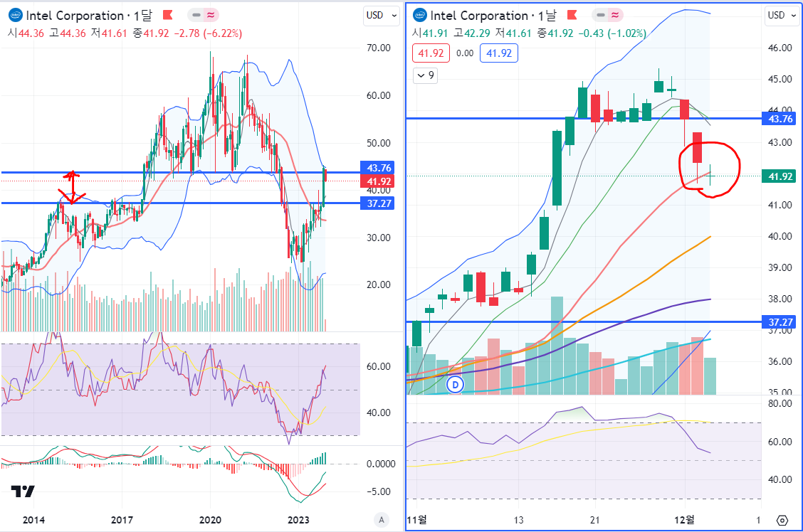Click the Intel logo in the monthly chart

click(16, 16)
